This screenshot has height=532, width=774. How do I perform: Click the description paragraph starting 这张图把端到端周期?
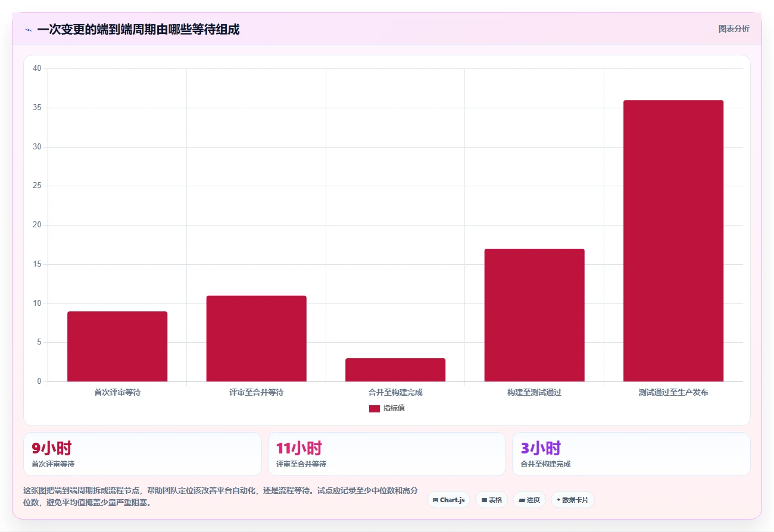(x=220, y=496)
